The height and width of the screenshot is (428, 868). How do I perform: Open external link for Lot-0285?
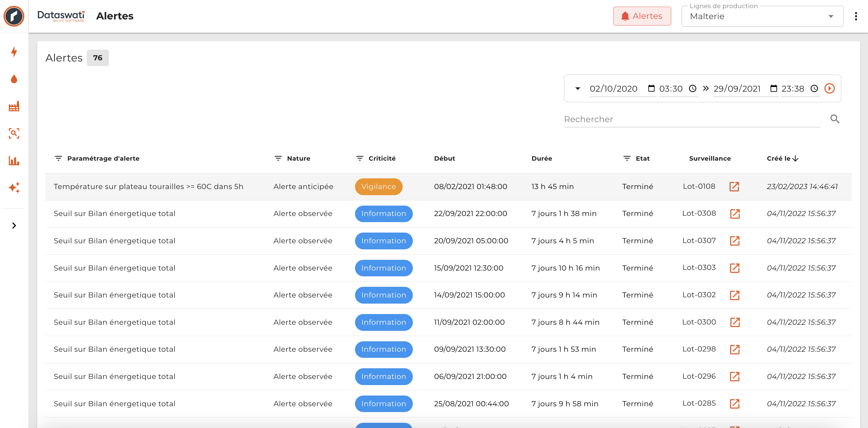point(734,404)
